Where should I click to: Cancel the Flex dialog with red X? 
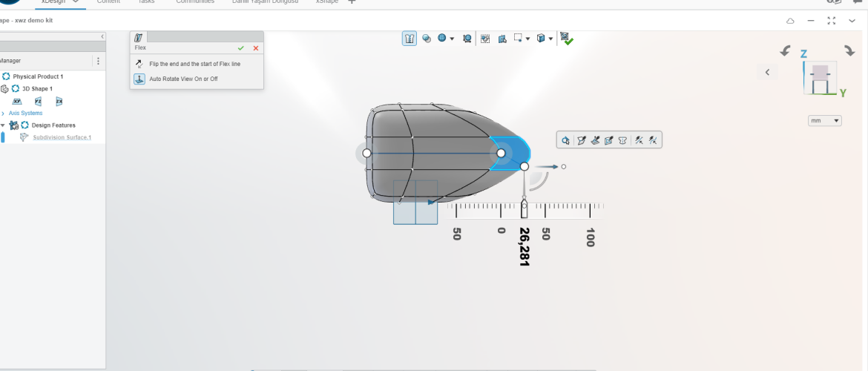tap(256, 48)
